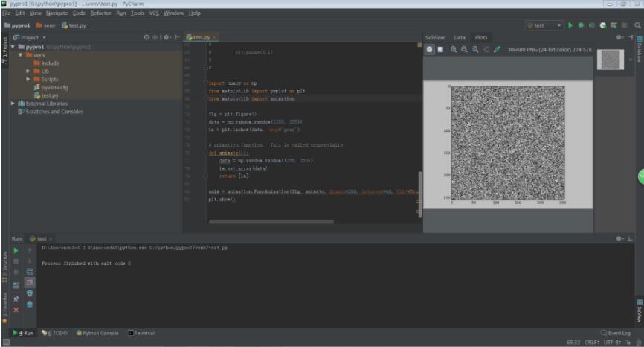Open the 6: TODO tool window tab
This screenshot has width=644, height=347.
(x=54, y=333)
